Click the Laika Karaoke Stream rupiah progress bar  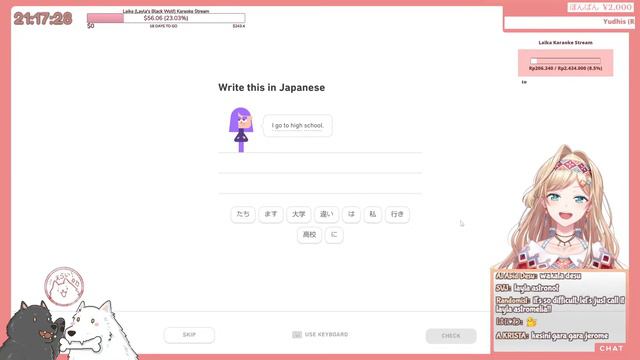coord(565,61)
